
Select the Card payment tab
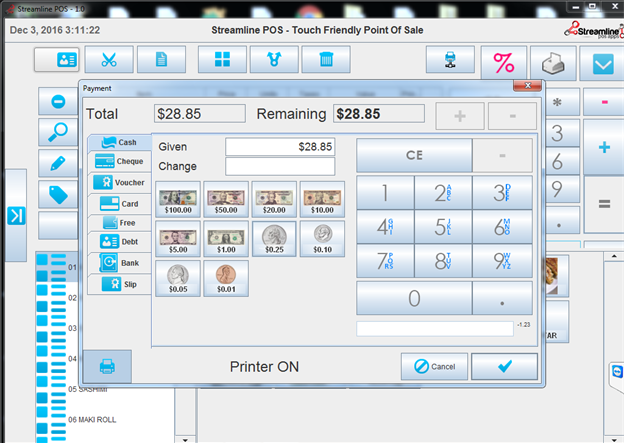click(x=120, y=204)
